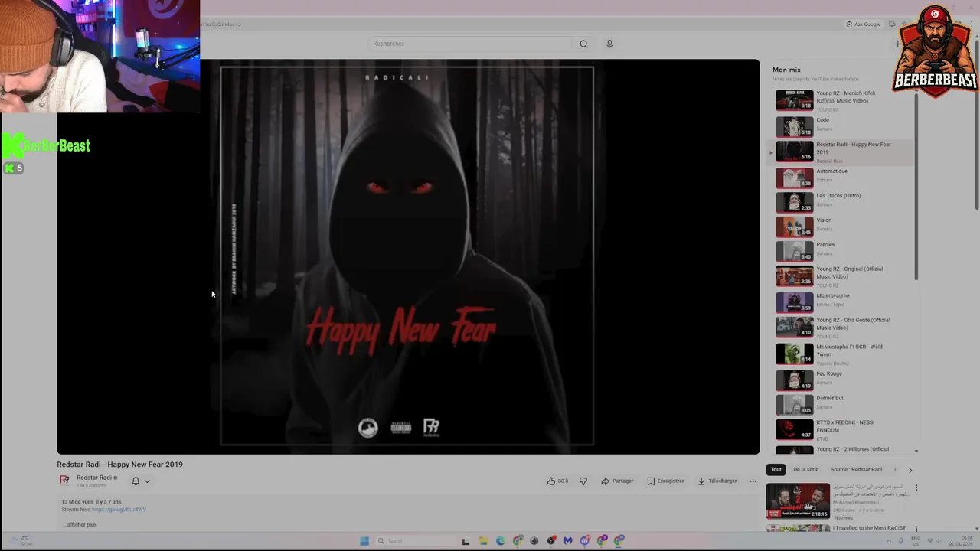This screenshot has width=980, height=551.
Task: Open the clock and date panel
Action: click(x=961, y=541)
